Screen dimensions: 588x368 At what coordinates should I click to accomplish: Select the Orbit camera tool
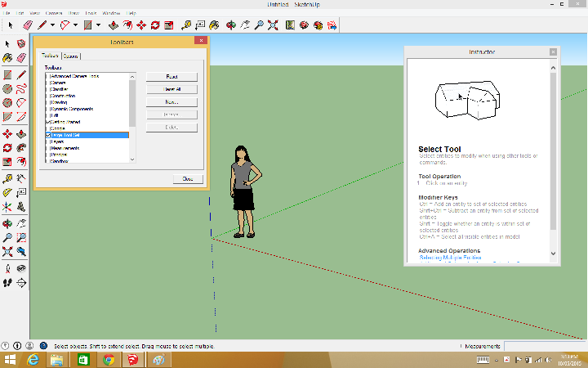231,25
